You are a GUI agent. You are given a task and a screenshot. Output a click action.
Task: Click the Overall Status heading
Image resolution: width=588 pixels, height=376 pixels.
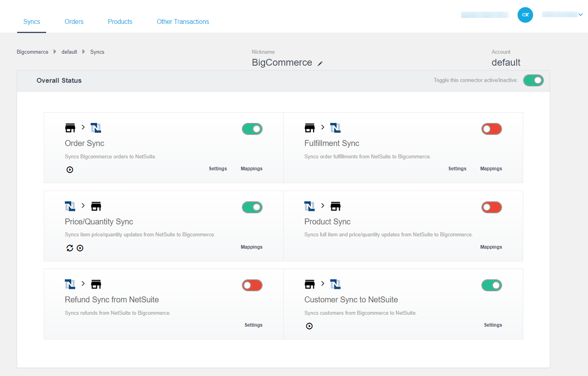59,80
